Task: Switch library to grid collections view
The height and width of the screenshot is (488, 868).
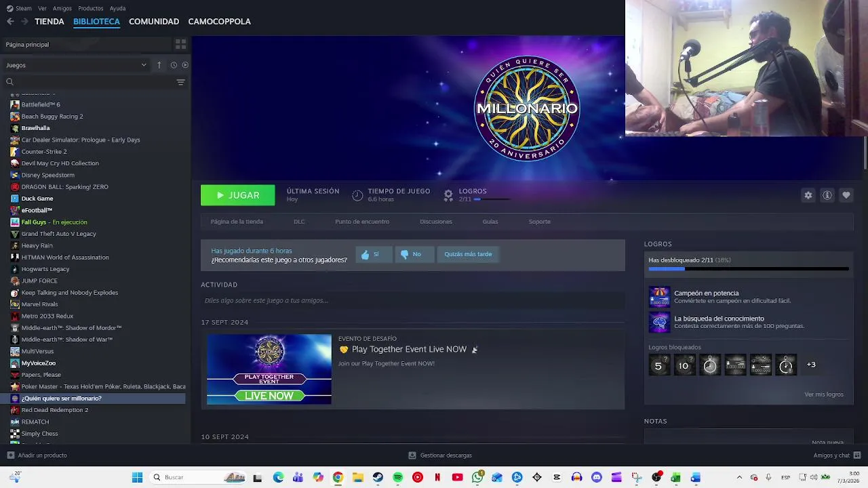Action: pos(180,44)
